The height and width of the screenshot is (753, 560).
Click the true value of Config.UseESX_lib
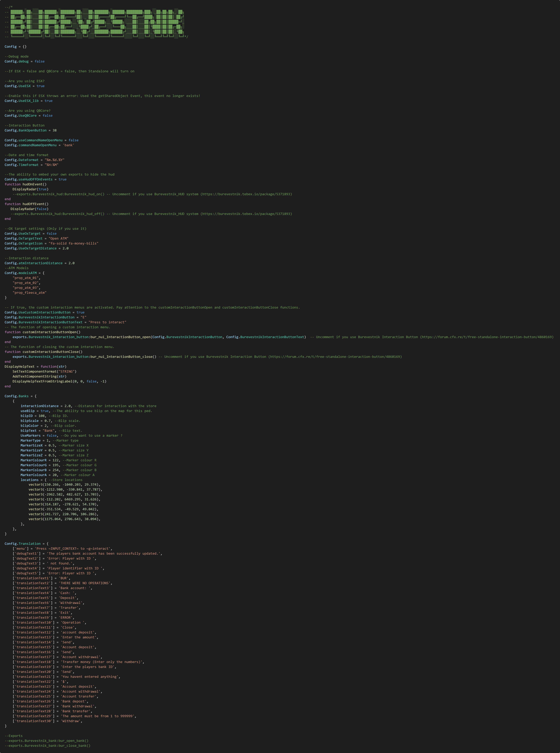(x=49, y=101)
